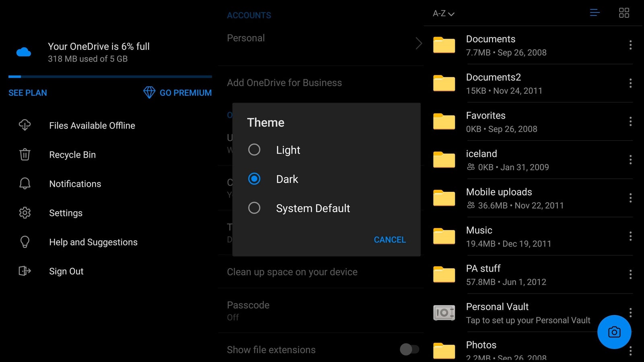Click 'Documents2' folder name
This screenshot has height=362, width=644.
493,77
